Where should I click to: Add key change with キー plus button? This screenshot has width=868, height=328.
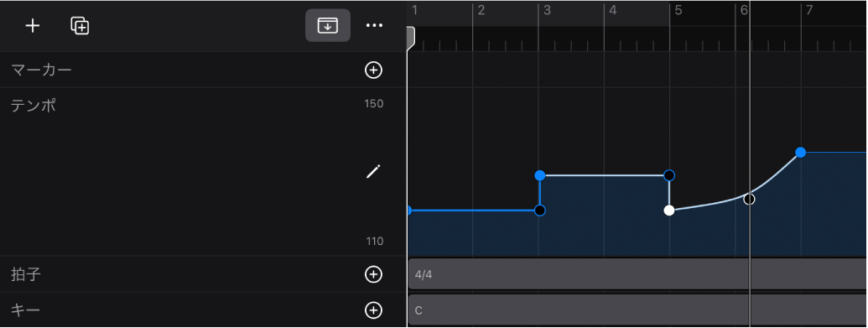[374, 310]
